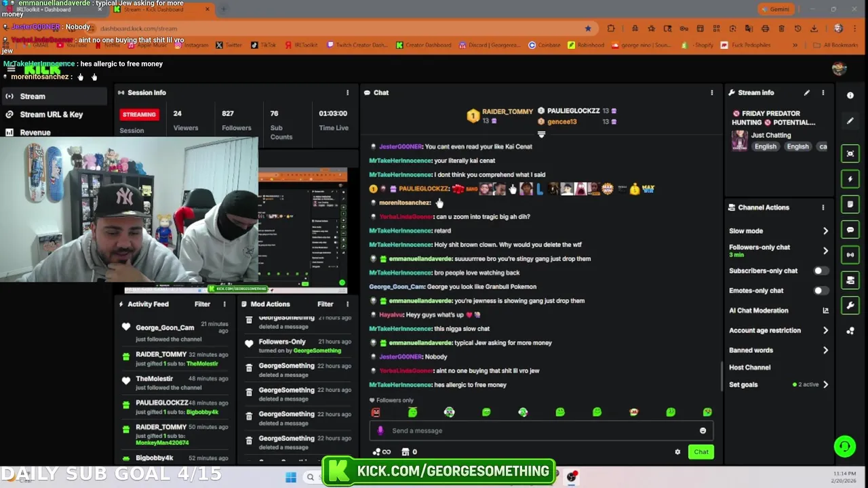Click the chat panel scrollbar
The height and width of the screenshot is (488, 868).
pos(721,376)
